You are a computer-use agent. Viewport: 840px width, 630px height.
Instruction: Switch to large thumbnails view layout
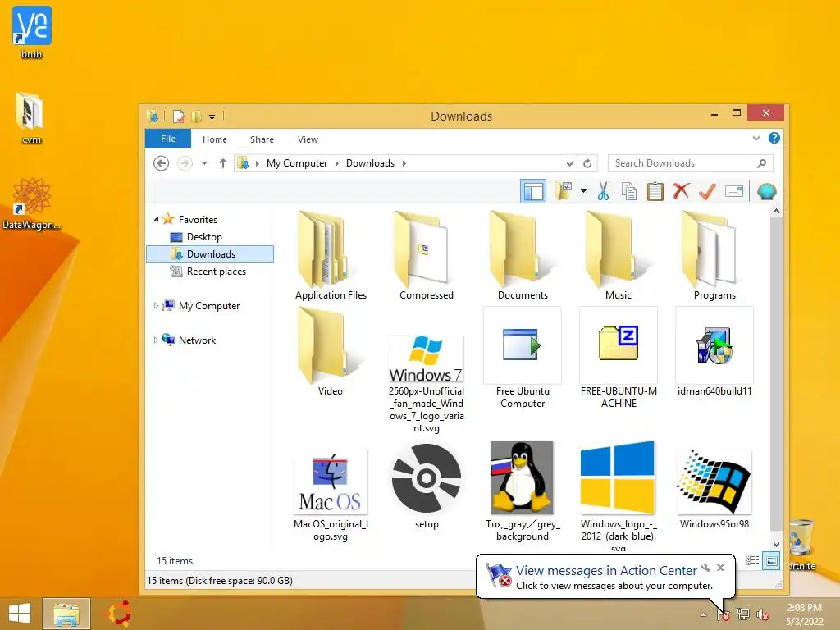tap(771, 560)
